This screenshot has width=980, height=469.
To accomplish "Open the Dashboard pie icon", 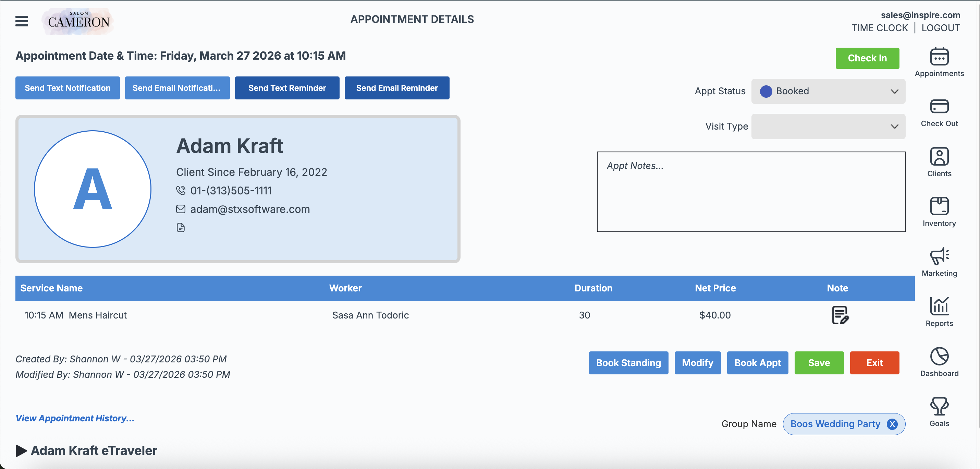I will [x=939, y=357].
